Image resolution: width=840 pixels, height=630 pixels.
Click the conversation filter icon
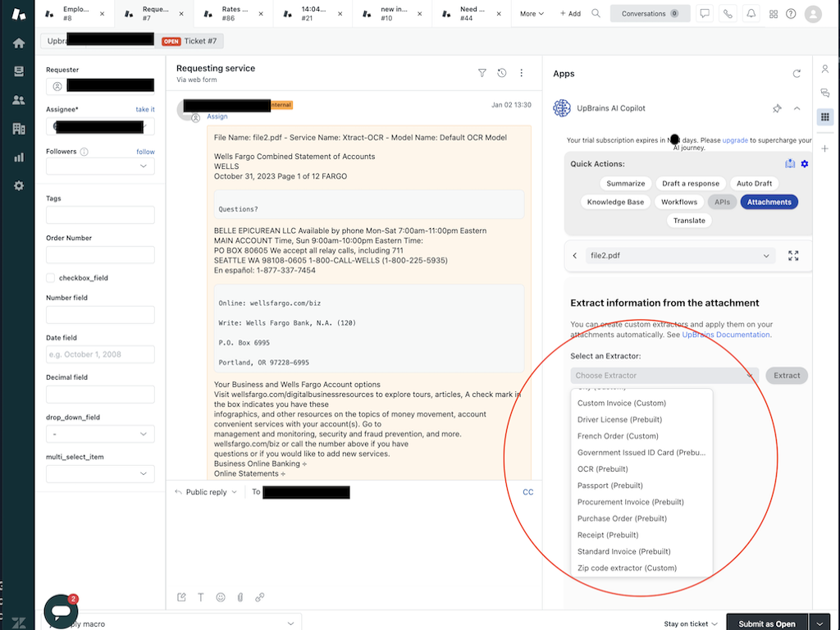click(x=482, y=73)
